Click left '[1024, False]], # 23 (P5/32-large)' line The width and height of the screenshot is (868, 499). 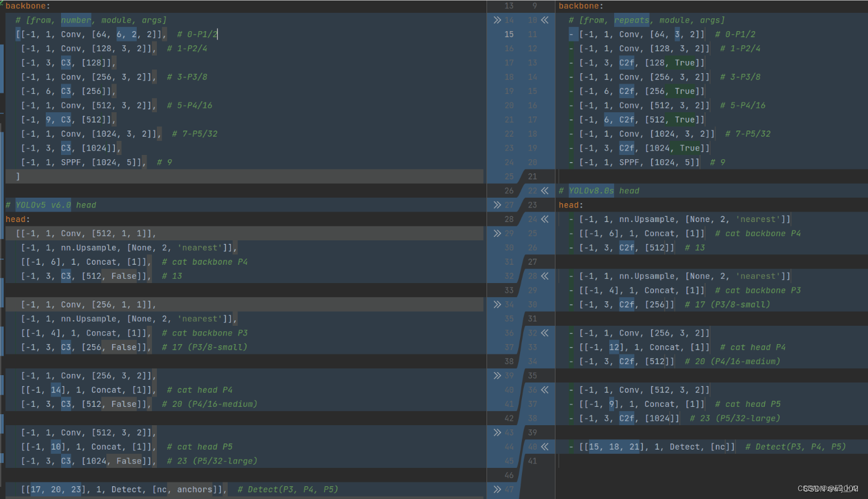click(139, 461)
